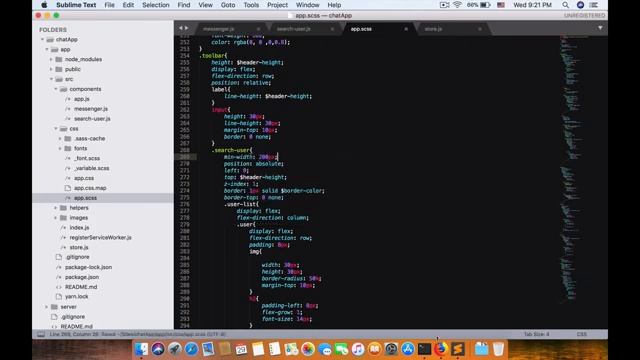Click the battery status indicator
Viewport: 640px width, 360px height.
(x=479, y=5)
